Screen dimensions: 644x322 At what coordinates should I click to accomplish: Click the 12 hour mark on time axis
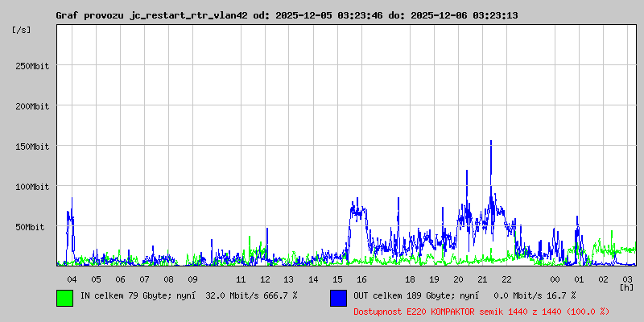[x=265, y=279]
